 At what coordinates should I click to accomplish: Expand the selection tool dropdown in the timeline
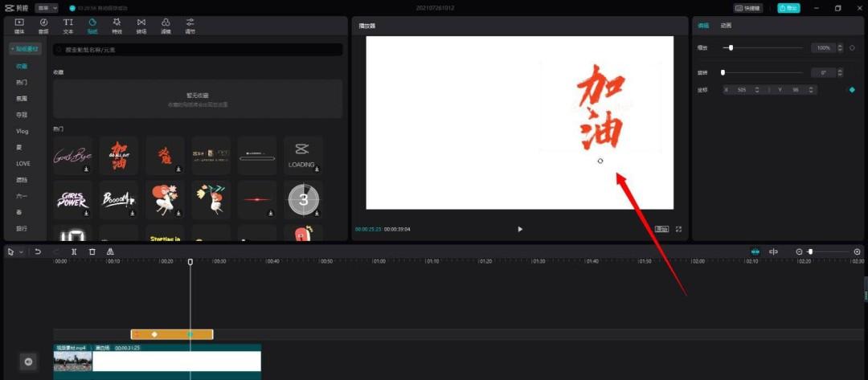click(22, 251)
